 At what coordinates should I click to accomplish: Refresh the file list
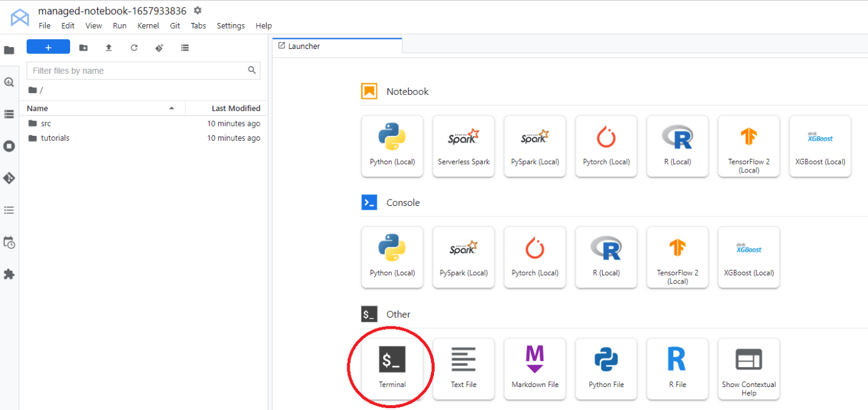coord(134,48)
